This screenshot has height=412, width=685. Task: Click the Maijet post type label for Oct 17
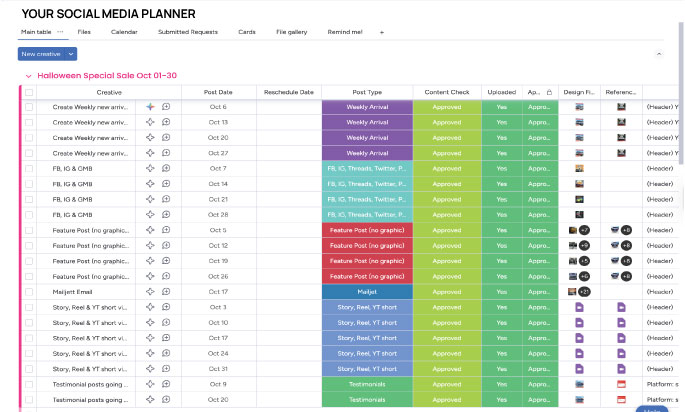pos(367,292)
